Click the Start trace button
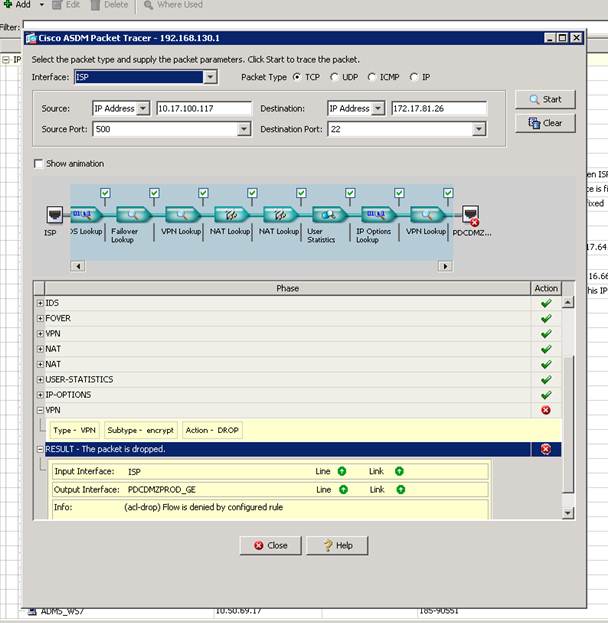Viewport: 608px width, 623px height. pyautogui.click(x=545, y=99)
